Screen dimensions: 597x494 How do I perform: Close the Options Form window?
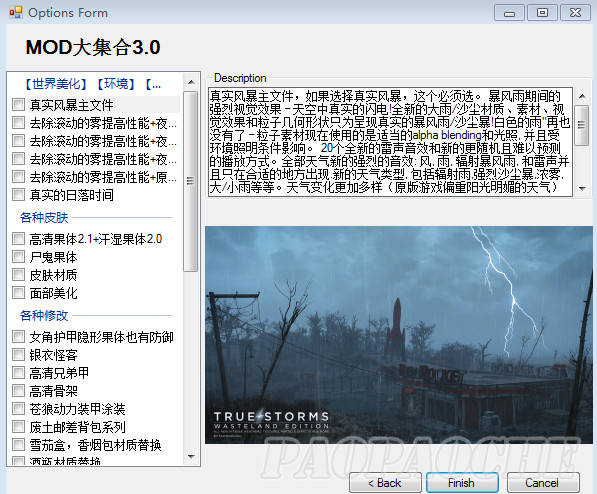pyautogui.click(x=575, y=13)
